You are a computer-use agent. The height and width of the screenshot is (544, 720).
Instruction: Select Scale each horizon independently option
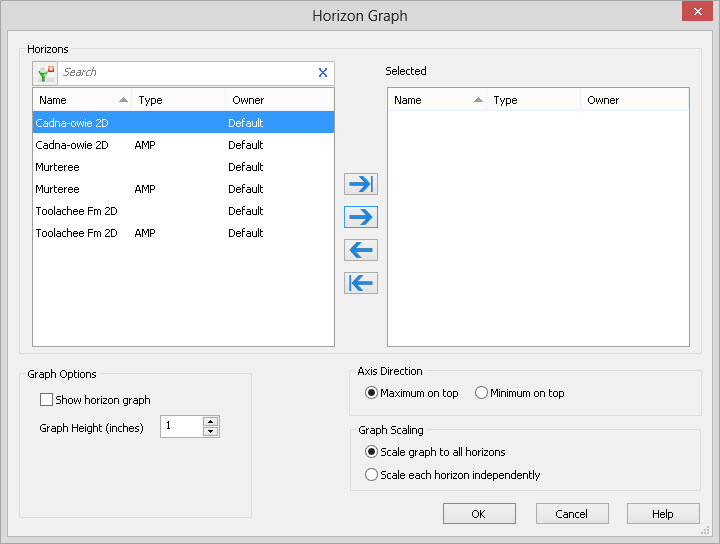tap(372, 475)
